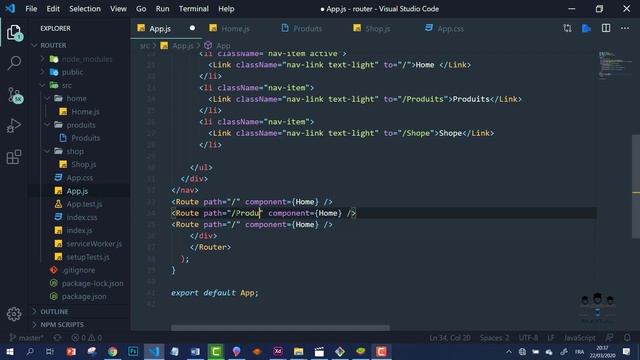The image size is (640, 360).
Task: Open the Selection menu
Action: coord(84,9)
